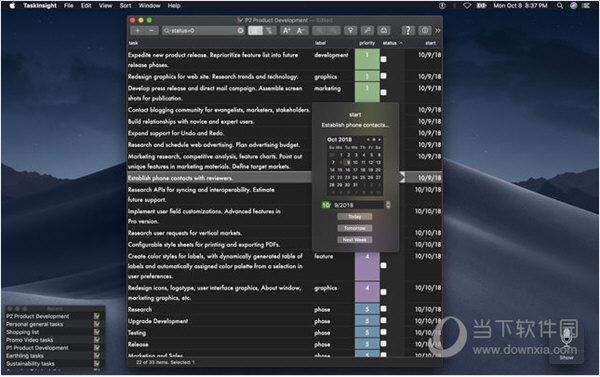
Task: Click the toolbar icon right of the help button
Action: pyautogui.click(x=424, y=31)
